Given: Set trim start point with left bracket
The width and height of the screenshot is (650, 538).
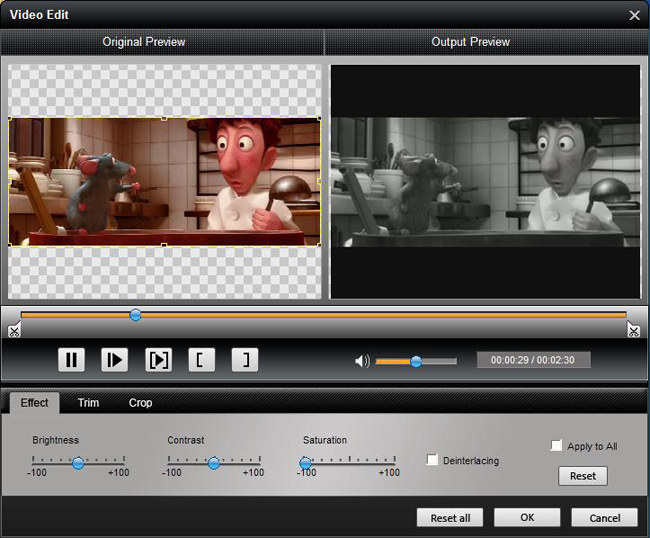Looking at the screenshot, I should coord(201,360).
